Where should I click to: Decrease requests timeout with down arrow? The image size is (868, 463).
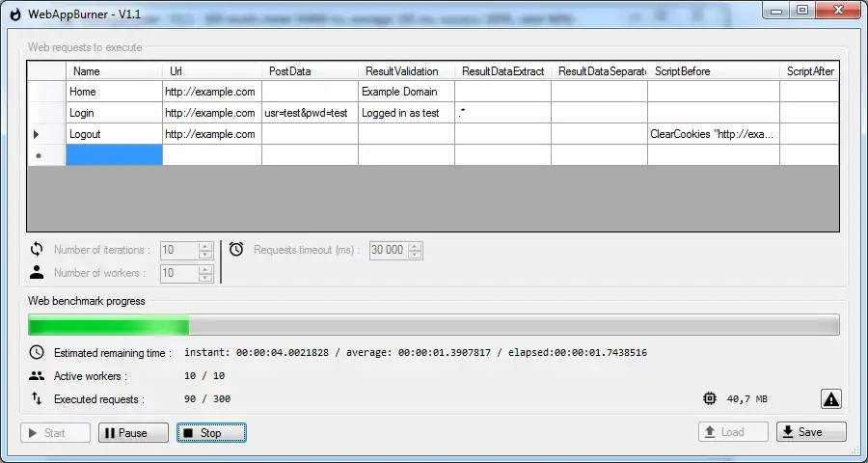(x=415, y=255)
